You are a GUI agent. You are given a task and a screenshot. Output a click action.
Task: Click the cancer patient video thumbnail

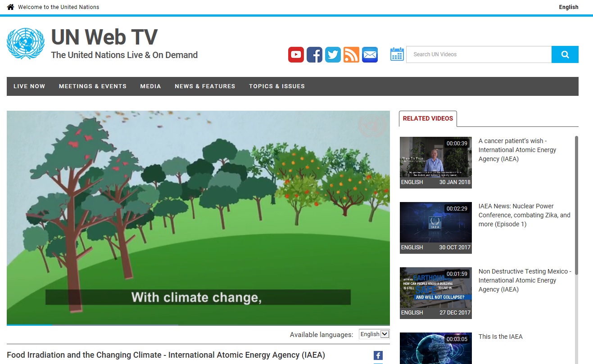tap(436, 162)
